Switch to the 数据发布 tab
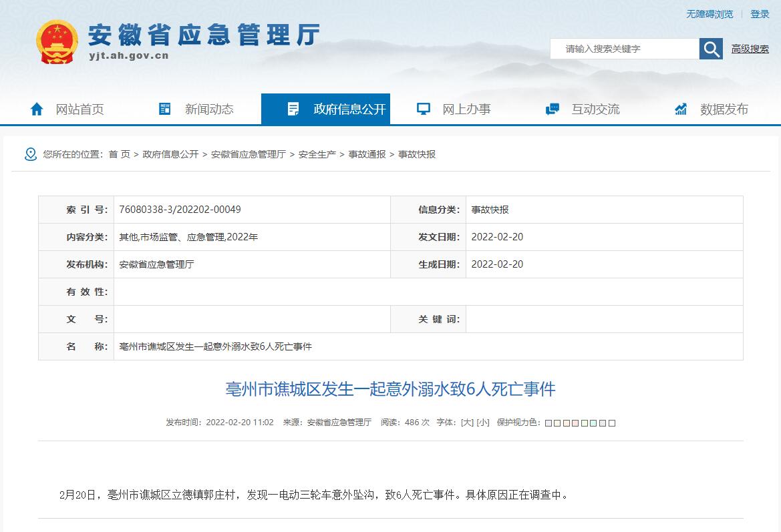 tap(724, 109)
